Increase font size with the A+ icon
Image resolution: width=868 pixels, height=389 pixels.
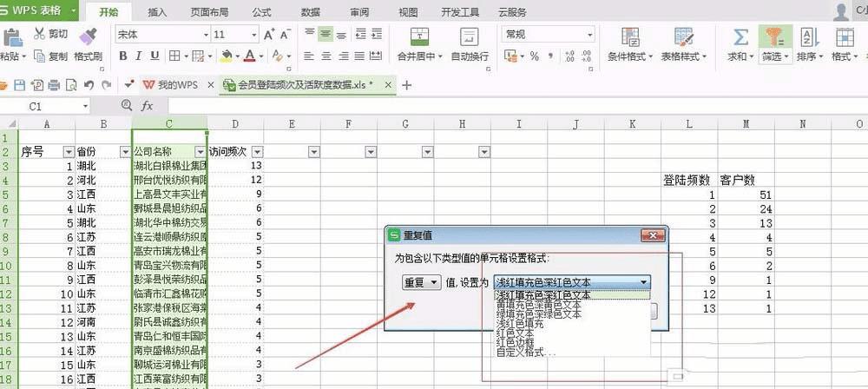point(269,35)
